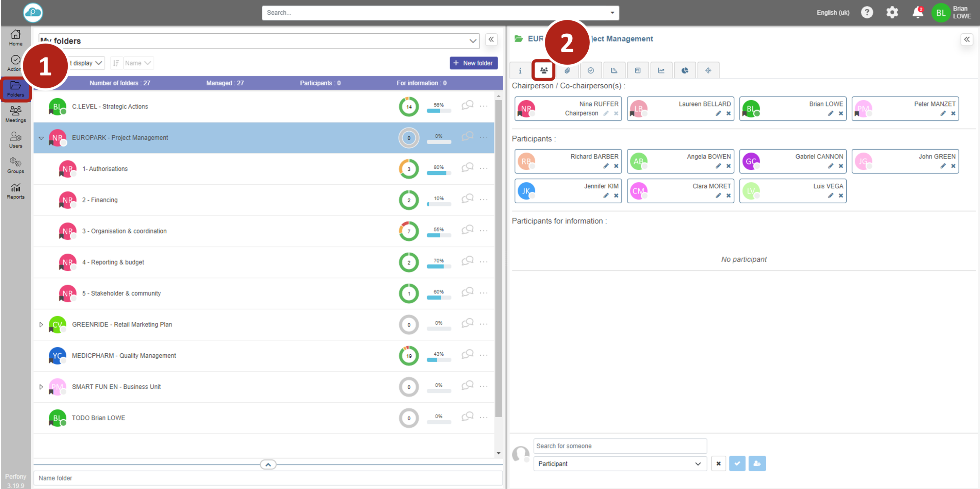Open the pie chart statistics tab
This screenshot has height=489, width=980.
pyautogui.click(x=684, y=70)
